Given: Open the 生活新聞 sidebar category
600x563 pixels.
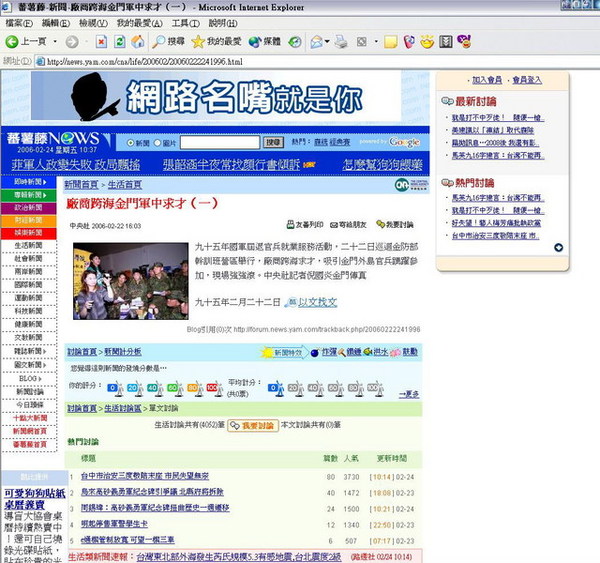Looking at the screenshot, I should [x=29, y=245].
